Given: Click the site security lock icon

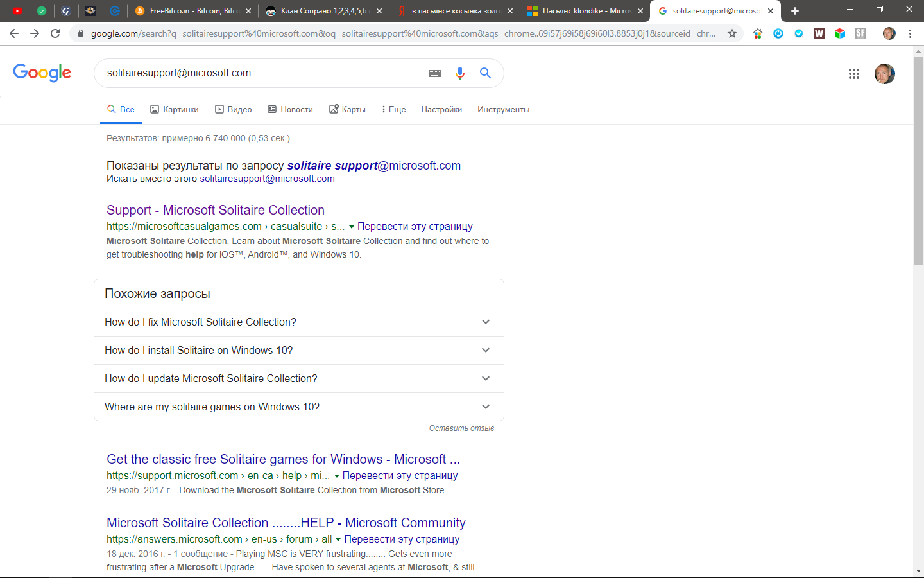Looking at the screenshot, I should 81,33.
